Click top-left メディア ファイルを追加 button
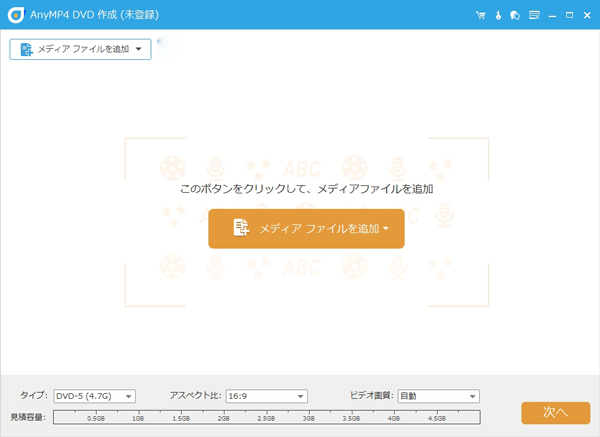 (x=80, y=49)
